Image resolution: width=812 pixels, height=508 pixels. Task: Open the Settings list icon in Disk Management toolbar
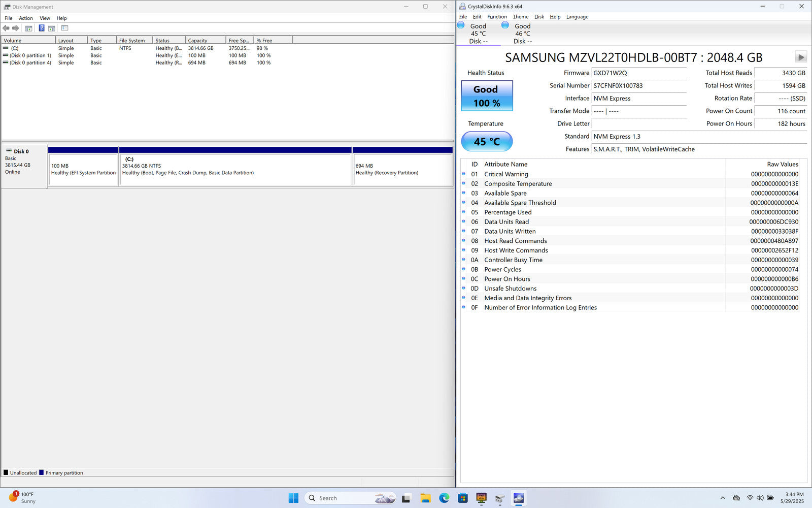pyautogui.click(x=64, y=28)
